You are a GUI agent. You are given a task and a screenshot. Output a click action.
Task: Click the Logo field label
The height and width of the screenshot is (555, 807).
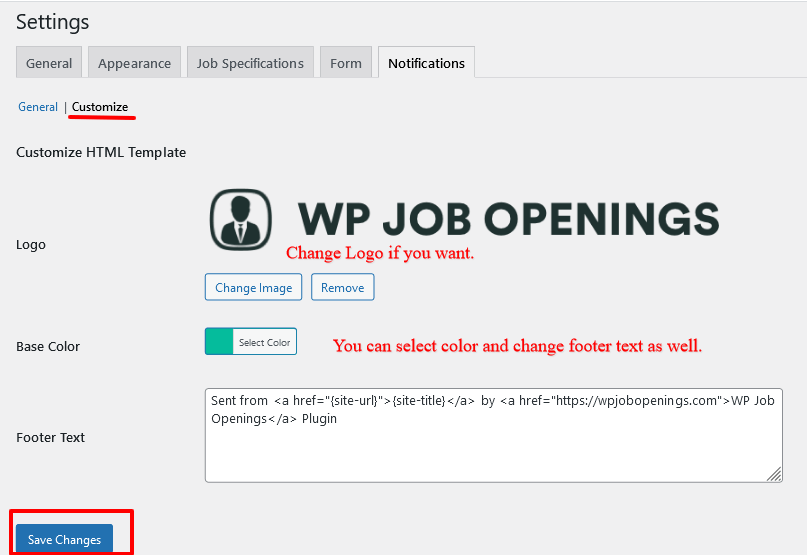[31, 245]
